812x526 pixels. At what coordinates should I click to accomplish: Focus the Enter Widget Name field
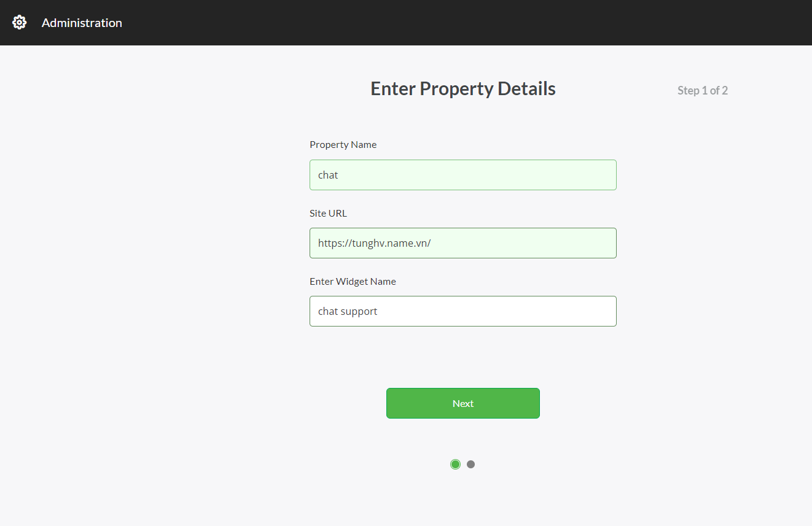click(x=463, y=311)
